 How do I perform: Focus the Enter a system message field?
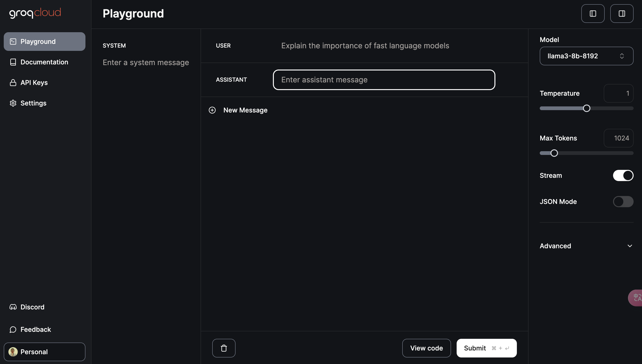146,63
